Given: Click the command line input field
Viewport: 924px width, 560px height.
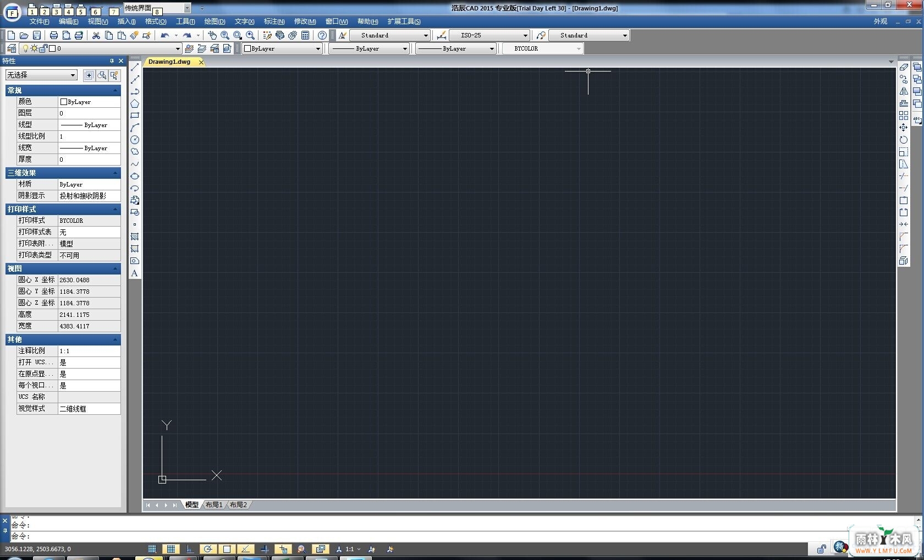Looking at the screenshot, I should 461,536.
